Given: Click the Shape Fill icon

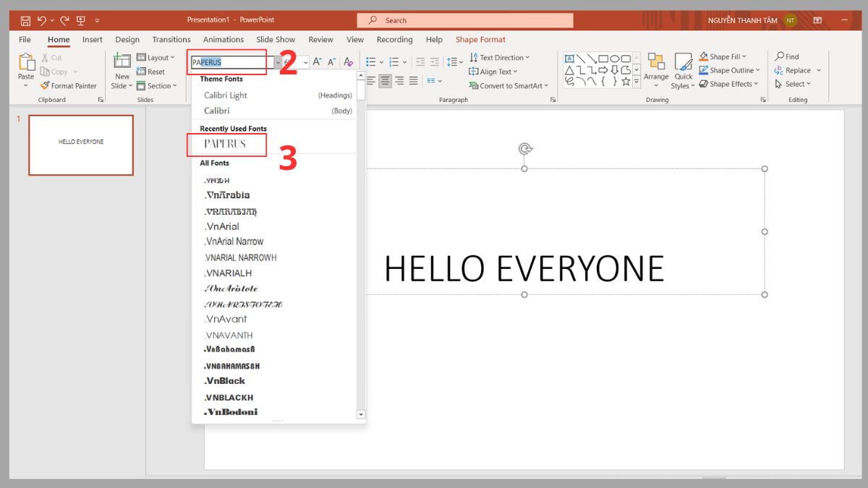Looking at the screenshot, I should click(x=704, y=56).
